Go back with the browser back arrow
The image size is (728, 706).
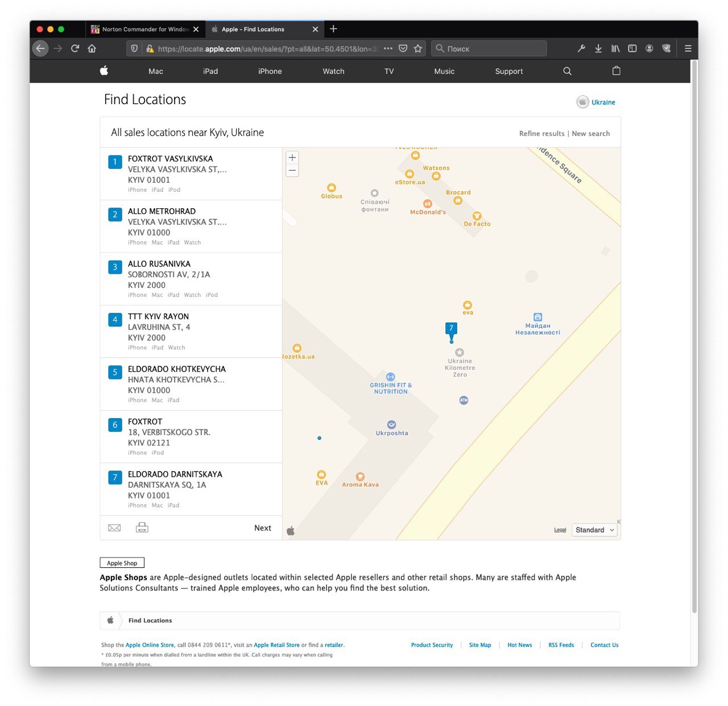click(x=40, y=49)
